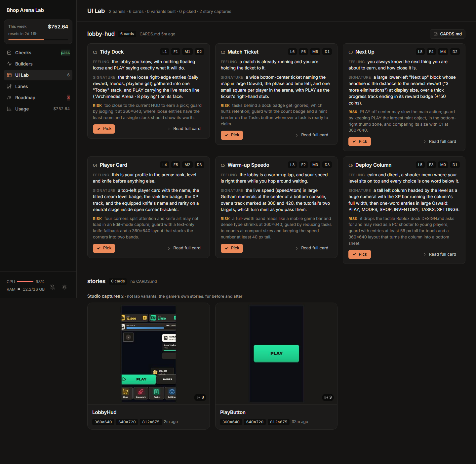The image size is (476, 464).
Task: Select the UI Lab sidebar item
Action: [38, 75]
